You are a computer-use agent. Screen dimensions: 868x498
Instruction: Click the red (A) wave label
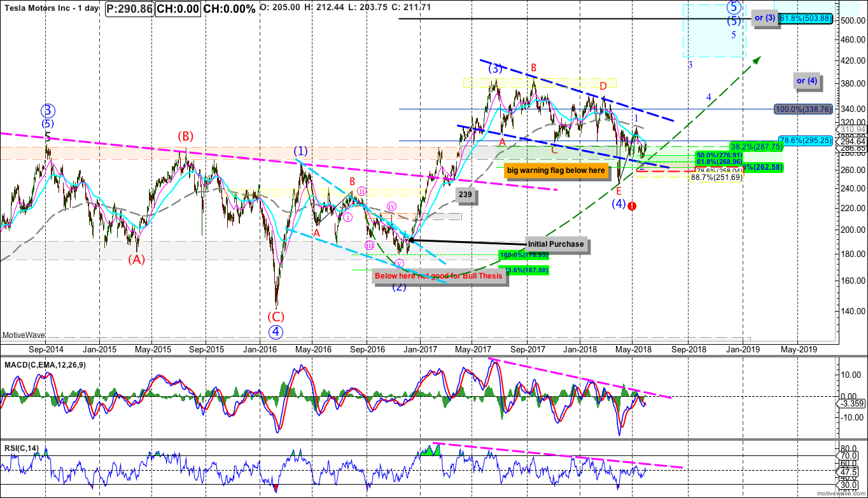pos(136,259)
